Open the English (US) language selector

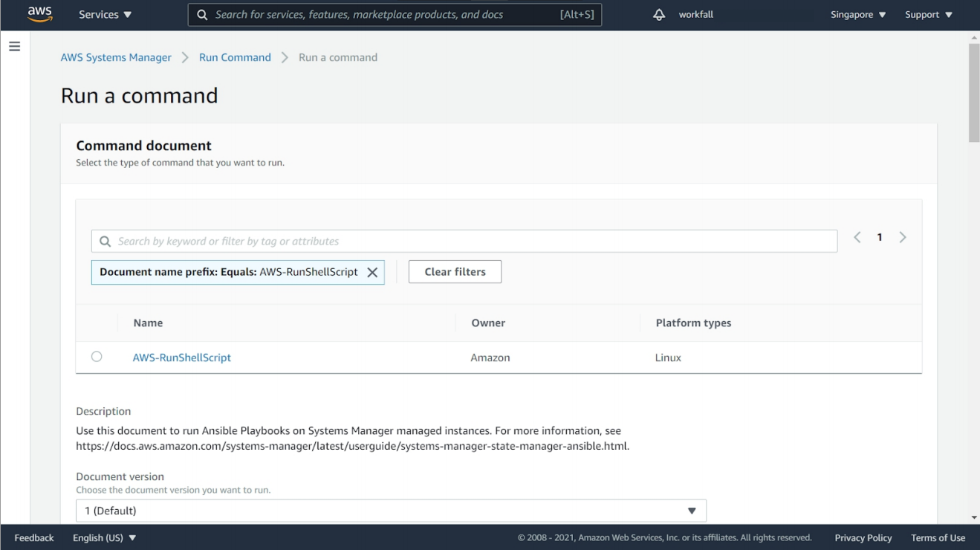click(x=105, y=537)
